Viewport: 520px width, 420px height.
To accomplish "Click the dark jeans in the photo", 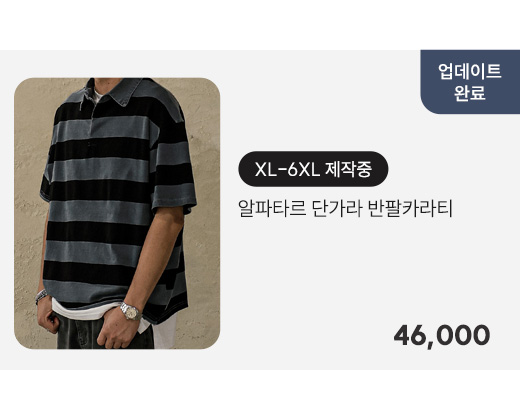I will tap(100, 333).
